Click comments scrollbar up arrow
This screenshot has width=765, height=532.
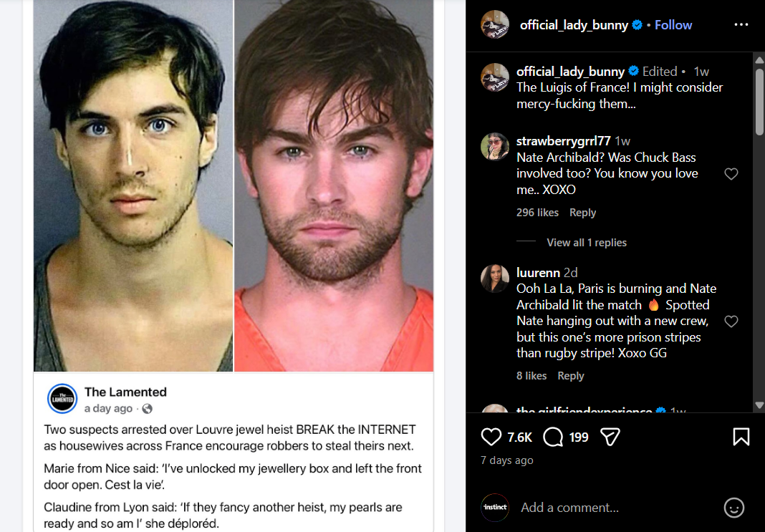(x=759, y=60)
